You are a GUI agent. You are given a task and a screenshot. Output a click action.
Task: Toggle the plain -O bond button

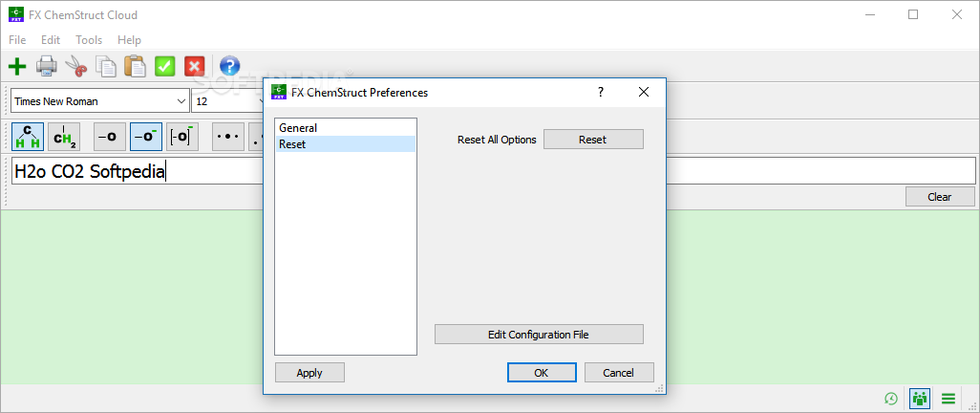click(x=110, y=137)
